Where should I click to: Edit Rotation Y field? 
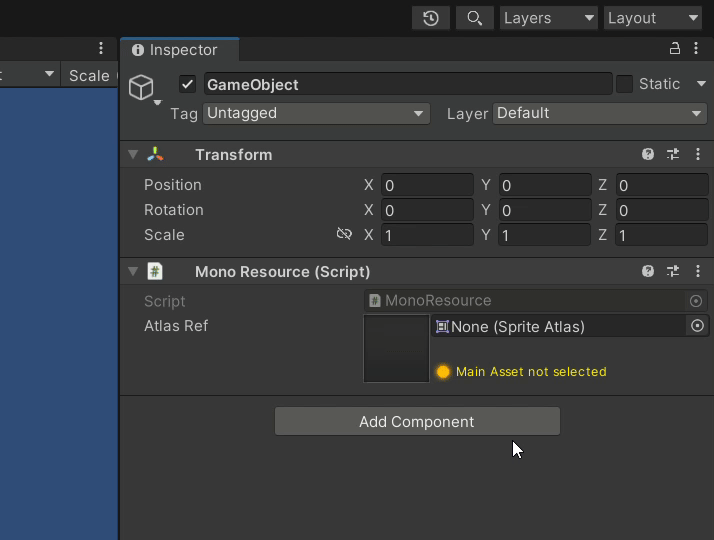tap(545, 210)
